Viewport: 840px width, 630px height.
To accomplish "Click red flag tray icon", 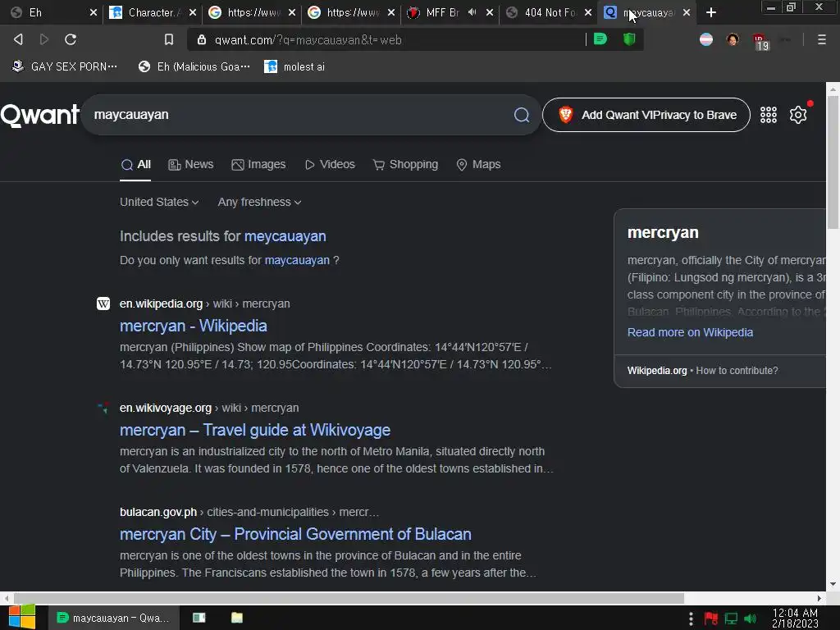I will point(711,619).
